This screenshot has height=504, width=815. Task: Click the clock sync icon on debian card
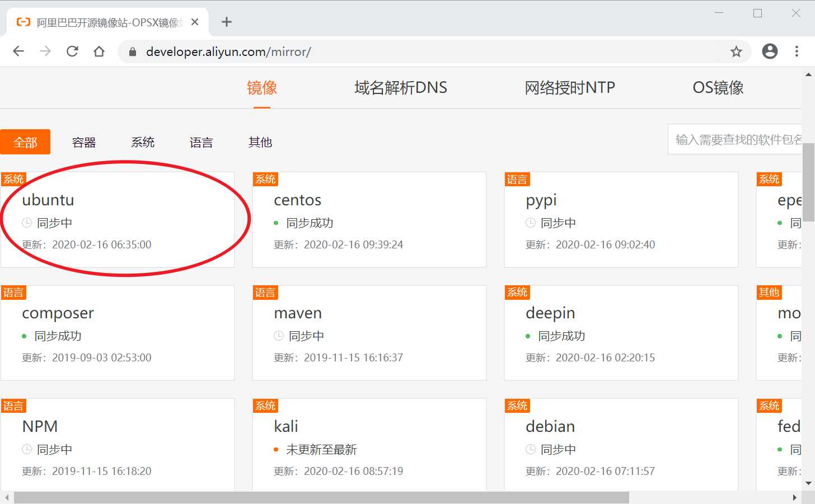pyautogui.click(x=531, y=449)
